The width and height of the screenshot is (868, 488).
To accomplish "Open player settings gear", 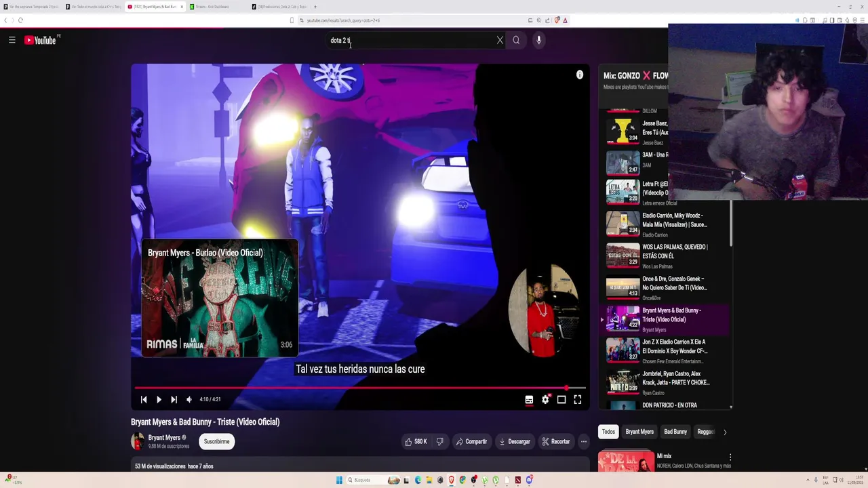I will (x=545, y=400).
